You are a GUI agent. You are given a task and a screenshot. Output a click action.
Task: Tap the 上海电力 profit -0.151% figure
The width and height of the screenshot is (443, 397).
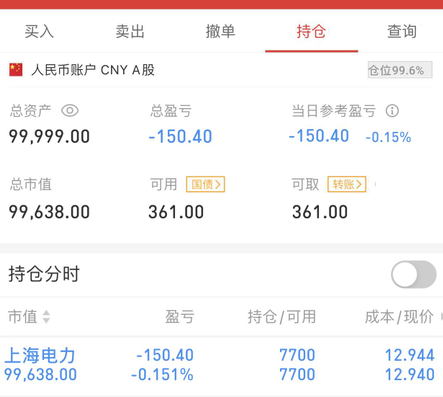(x=162, y=375)
